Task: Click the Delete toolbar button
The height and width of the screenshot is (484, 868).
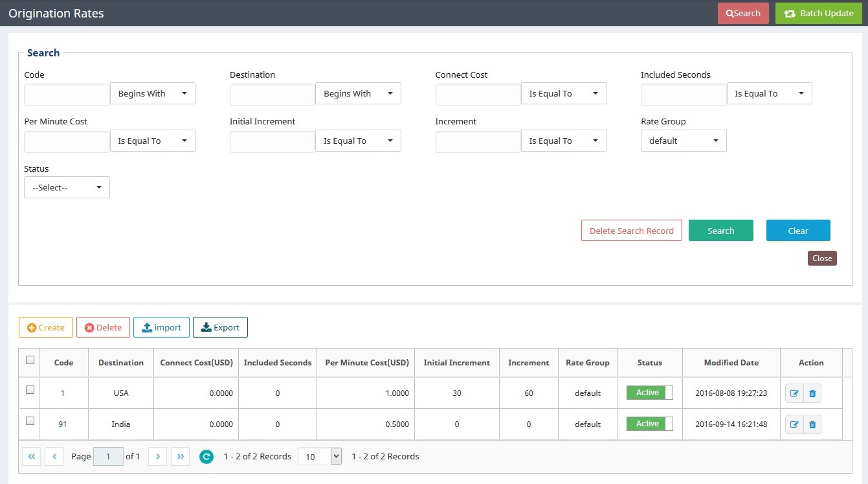Action: coord(103,327)
